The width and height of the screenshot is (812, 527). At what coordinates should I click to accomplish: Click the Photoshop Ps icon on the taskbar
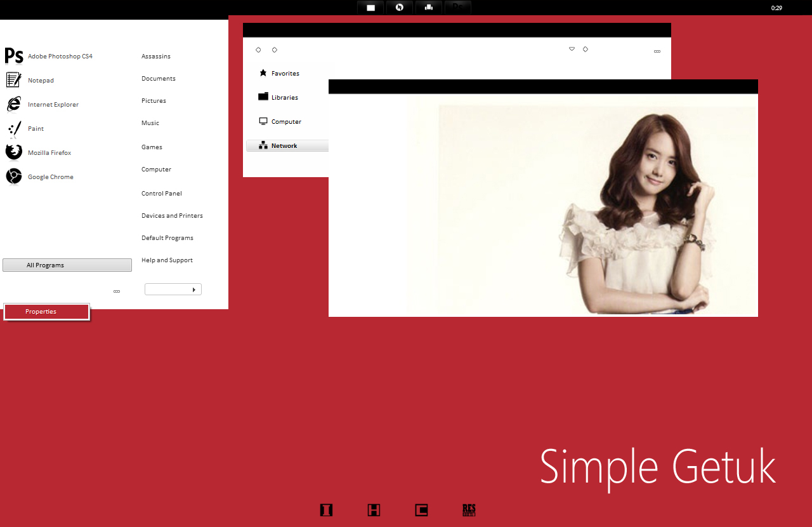pyautogui.click(x=458, y=7)
